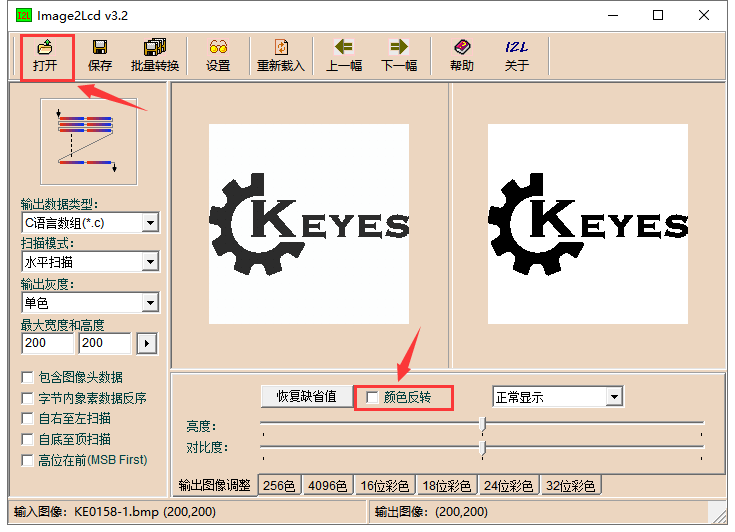Open an image file via 打开 icon
The height and width of the screenshot is (532, 735).
pyautogui.click(x=45, y=56)
